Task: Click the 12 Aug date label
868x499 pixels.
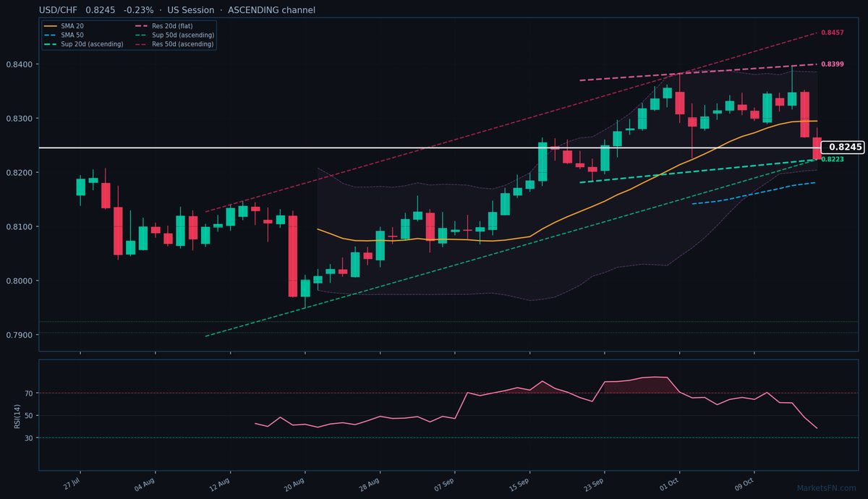Action: coord(221,483)
